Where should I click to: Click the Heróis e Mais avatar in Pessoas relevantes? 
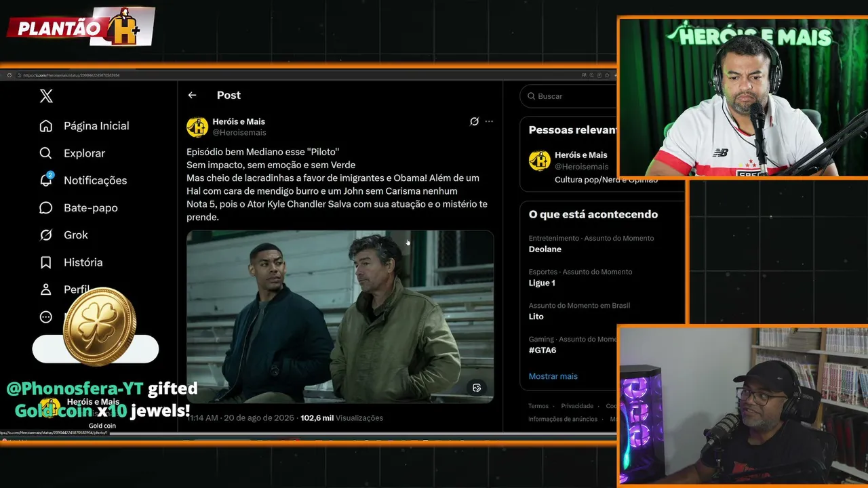(x=540, y=161)
